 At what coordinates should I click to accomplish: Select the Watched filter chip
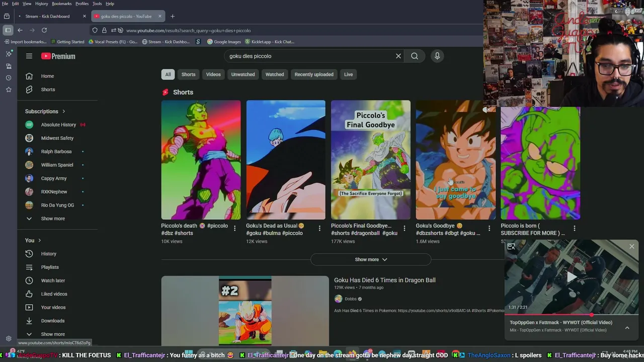(275, 74)
